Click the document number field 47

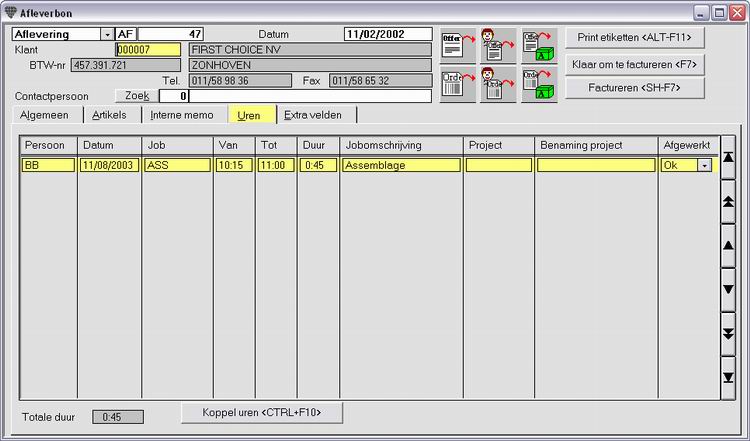[171, 34]
